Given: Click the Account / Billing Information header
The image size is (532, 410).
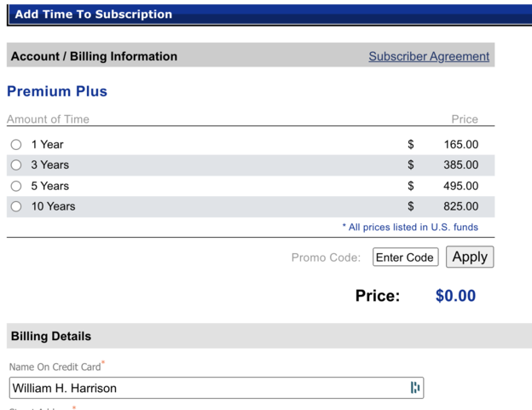Looking at the screenshot, I should click(94, 56).
